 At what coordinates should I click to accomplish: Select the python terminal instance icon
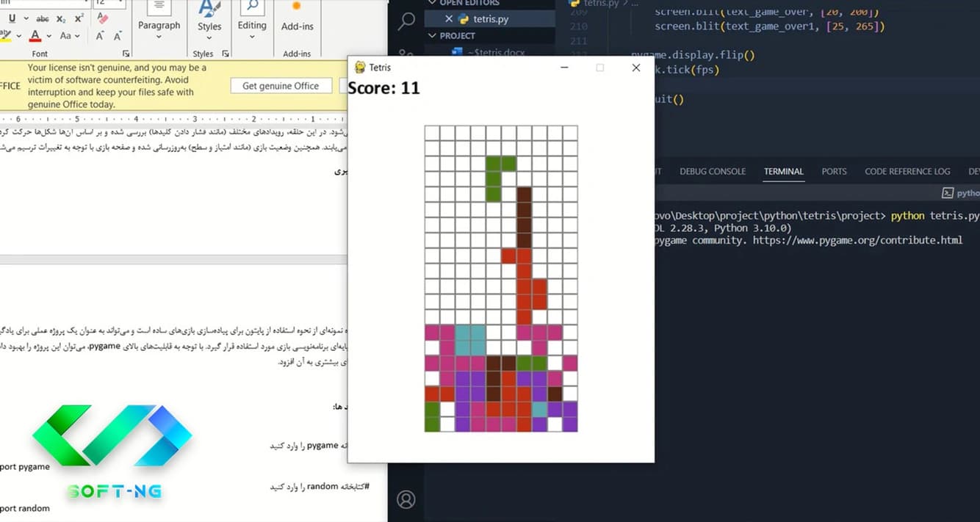click(948, 193)
